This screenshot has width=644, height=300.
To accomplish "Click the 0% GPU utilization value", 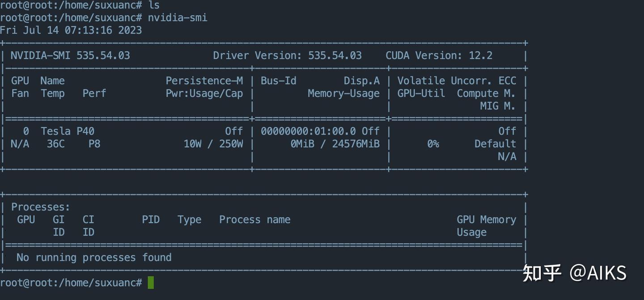I will pos(432,144).
